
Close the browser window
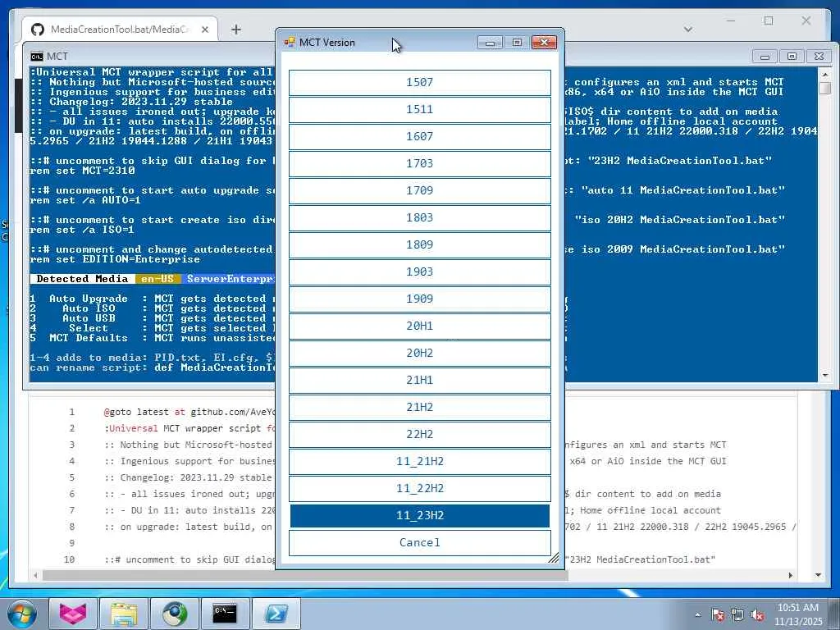click(x=806, y=21)
